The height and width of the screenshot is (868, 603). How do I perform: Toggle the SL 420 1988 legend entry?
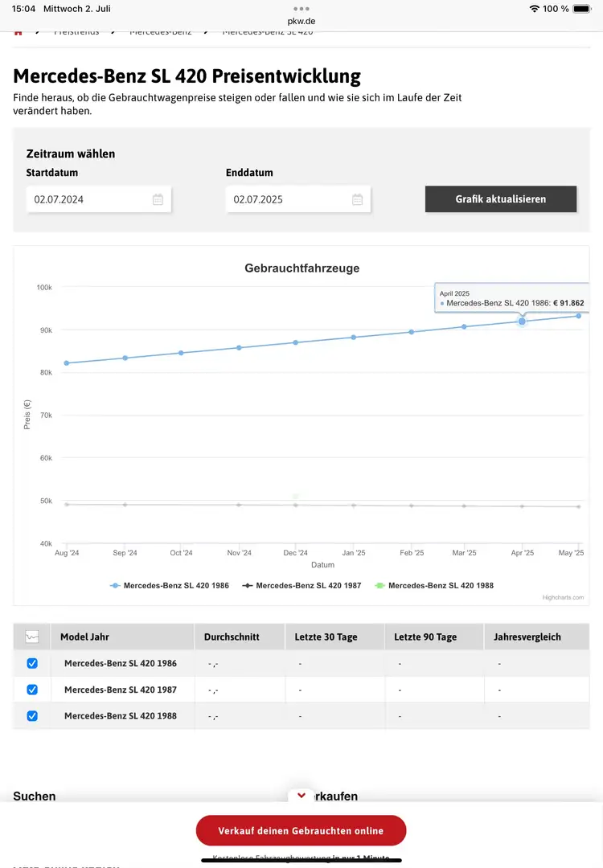point(441,586)
